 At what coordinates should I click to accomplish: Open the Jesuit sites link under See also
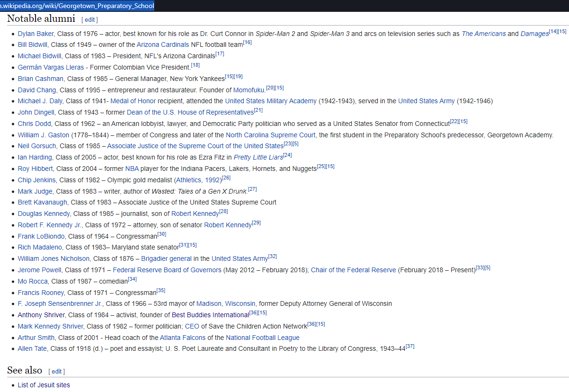click(x=44, y=385)
